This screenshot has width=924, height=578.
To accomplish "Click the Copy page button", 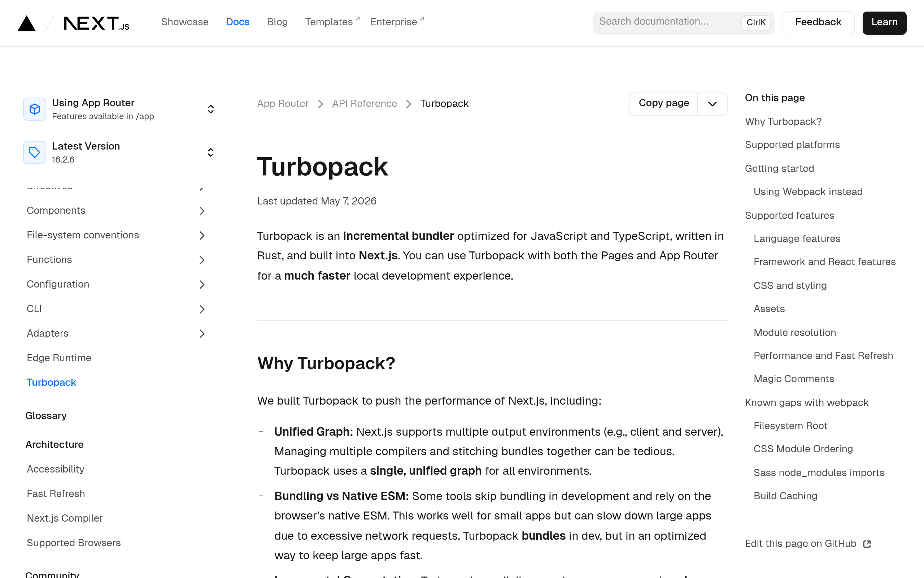I will (x=664, y=103).
